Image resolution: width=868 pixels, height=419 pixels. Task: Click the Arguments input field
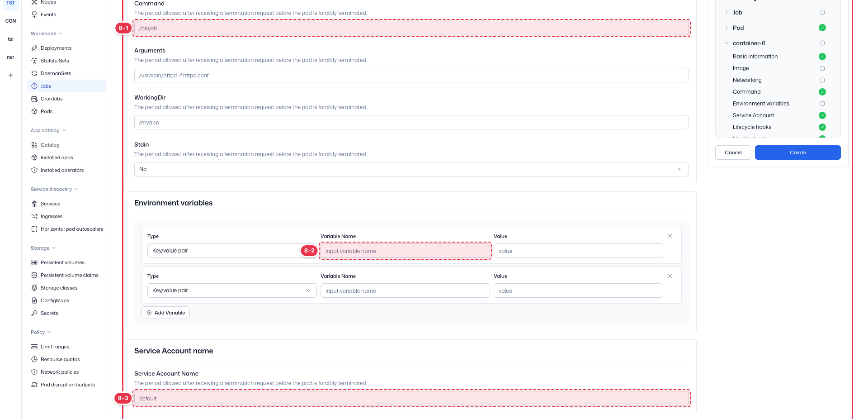pyautogui.click(x=411, y=75)
